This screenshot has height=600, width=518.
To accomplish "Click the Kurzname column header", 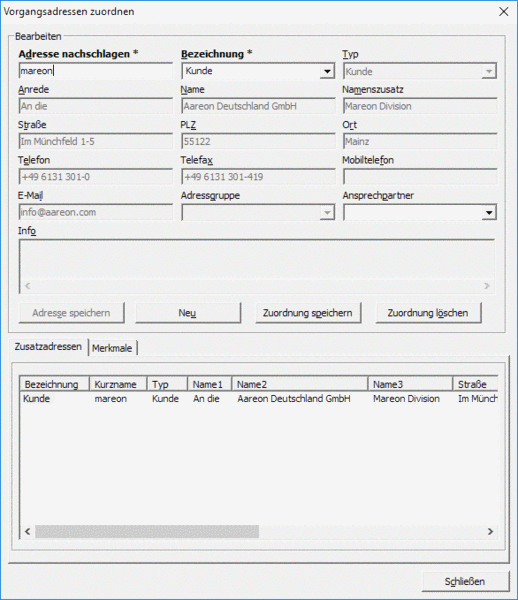I will tap(118, 384).
